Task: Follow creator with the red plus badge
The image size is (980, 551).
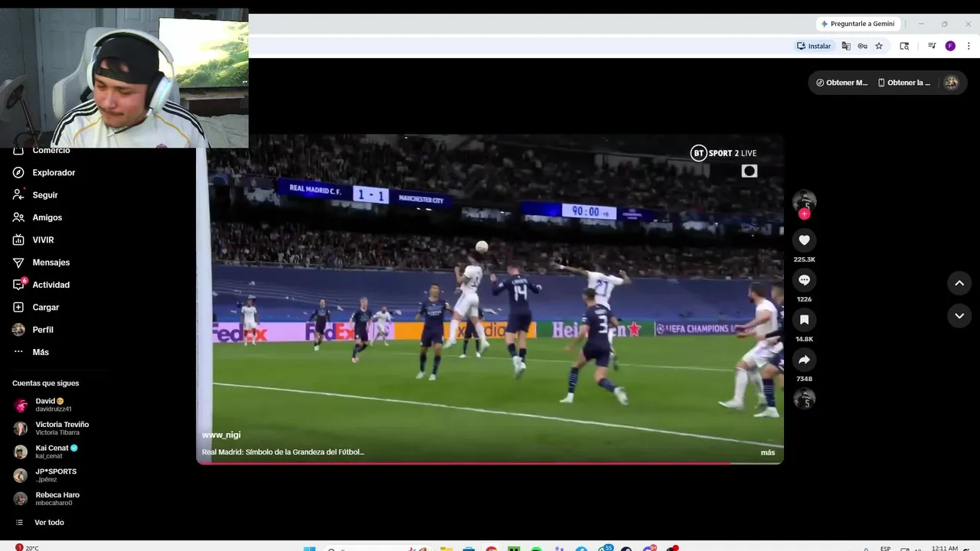Action: (x=804, y=214)
